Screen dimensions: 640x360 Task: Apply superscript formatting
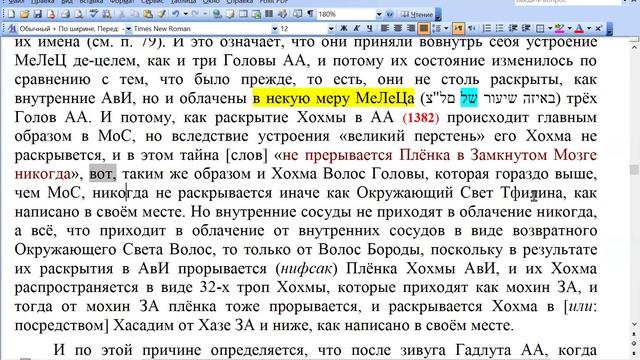tap(598, 28)
